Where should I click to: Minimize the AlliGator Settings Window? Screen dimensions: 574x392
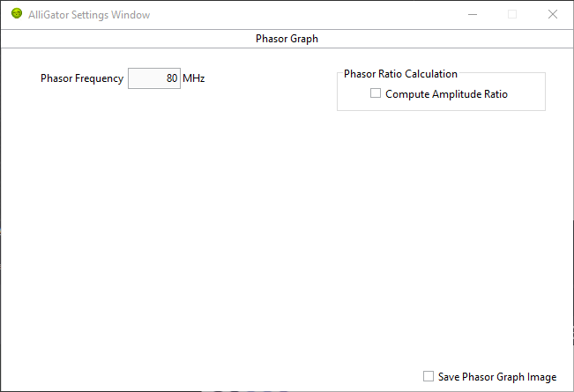pyautogui.click(x=473, y=14)
